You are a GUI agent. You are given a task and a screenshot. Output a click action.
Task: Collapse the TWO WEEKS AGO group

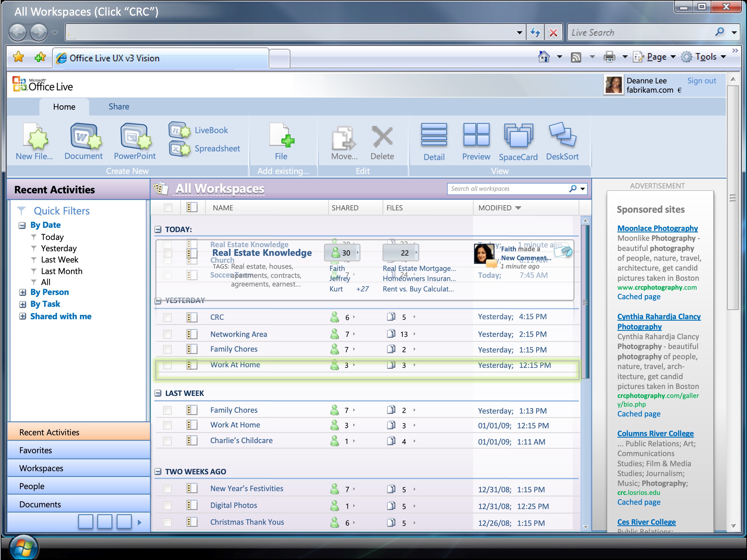[x=158, y=471]
